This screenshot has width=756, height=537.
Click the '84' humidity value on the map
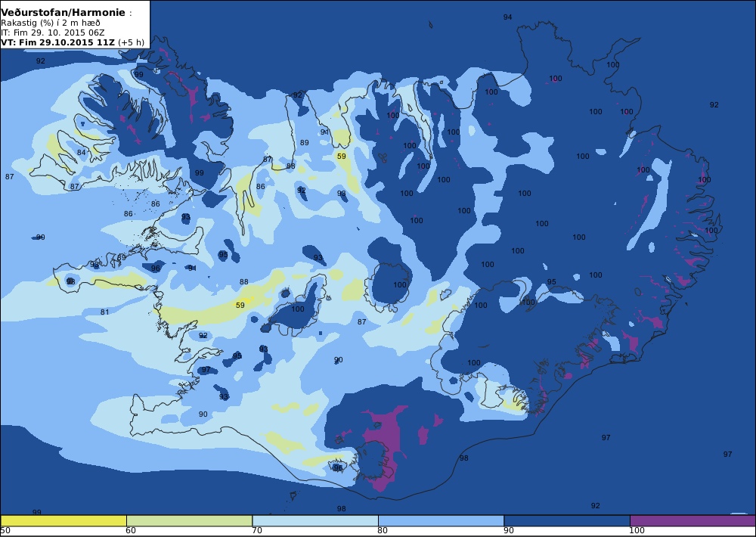pos(82,153)
